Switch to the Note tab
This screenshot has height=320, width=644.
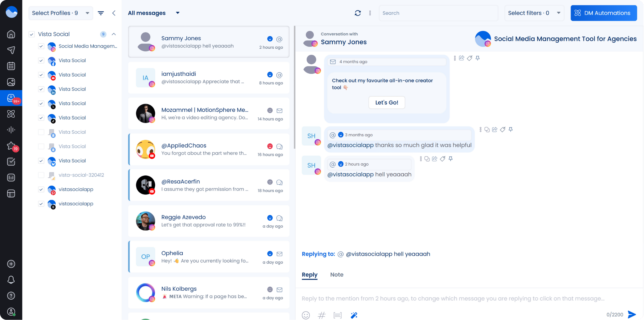click(337, 275)
